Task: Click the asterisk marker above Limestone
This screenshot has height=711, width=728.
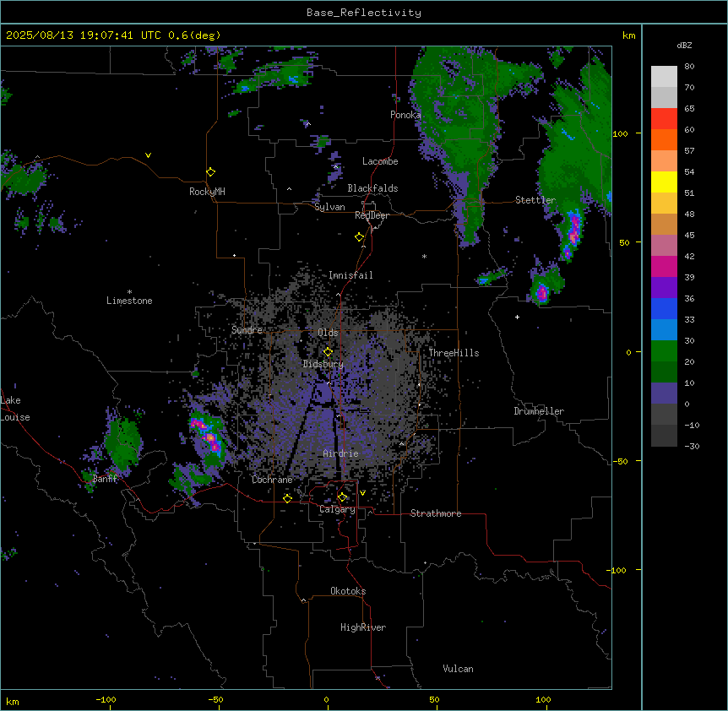Action: click(129, 292)
